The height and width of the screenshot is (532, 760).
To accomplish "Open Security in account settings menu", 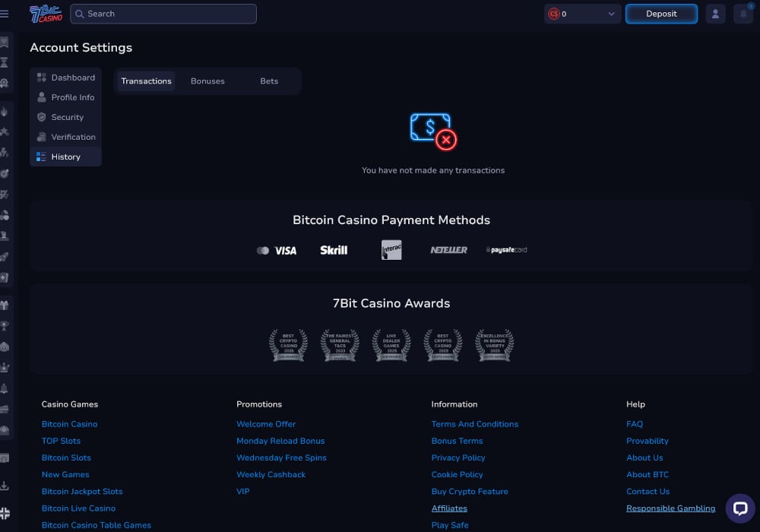I will point(67,117).
